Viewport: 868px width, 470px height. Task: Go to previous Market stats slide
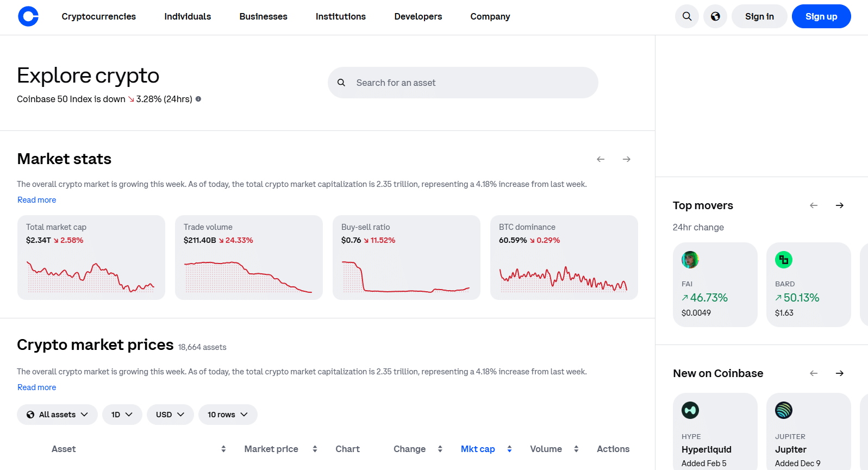[x=601, y=159]
